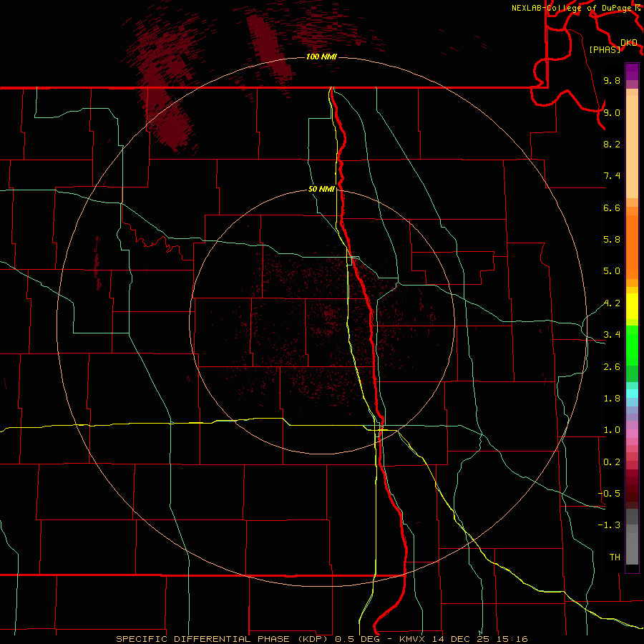Click the 7.4 value on the color scale
Screen dimensions: 644x644
click(612, 176)
